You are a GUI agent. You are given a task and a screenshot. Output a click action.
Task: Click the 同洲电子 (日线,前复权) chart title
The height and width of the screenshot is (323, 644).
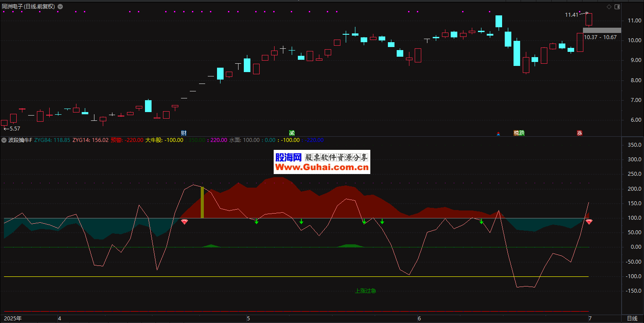pyautogui.click(x=29, y=7)
